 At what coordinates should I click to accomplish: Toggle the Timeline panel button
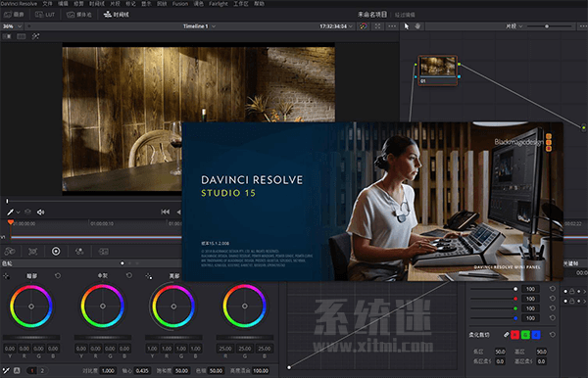coord(116,15)
